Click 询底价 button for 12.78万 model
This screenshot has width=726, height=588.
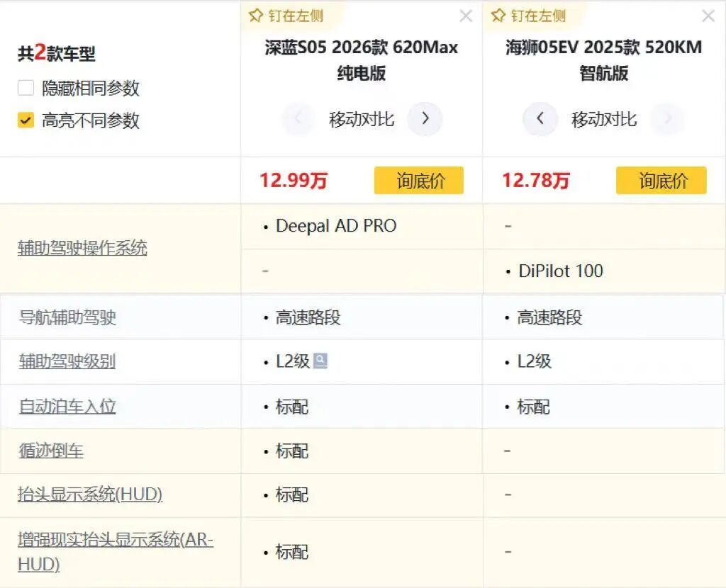coord(661,181)
